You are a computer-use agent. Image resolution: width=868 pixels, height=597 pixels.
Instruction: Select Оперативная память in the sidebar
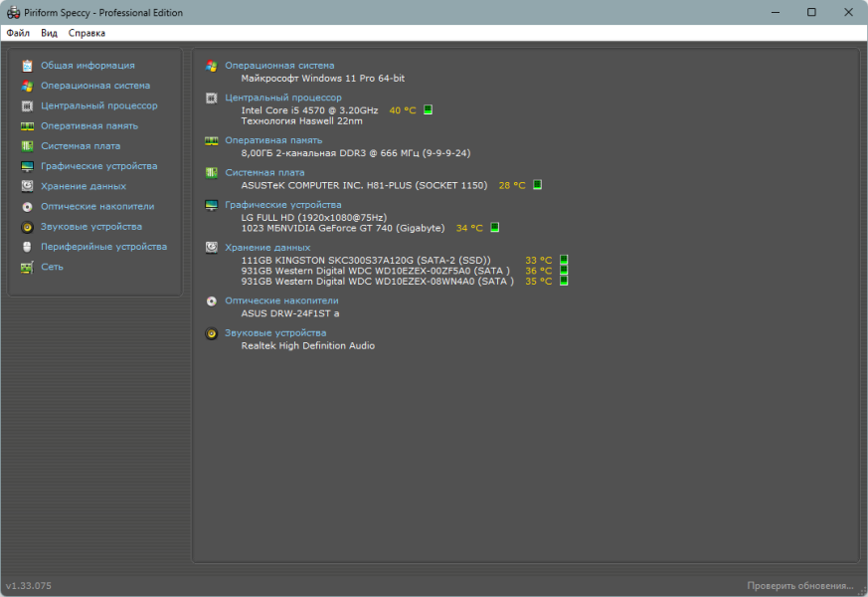(89, 126)
